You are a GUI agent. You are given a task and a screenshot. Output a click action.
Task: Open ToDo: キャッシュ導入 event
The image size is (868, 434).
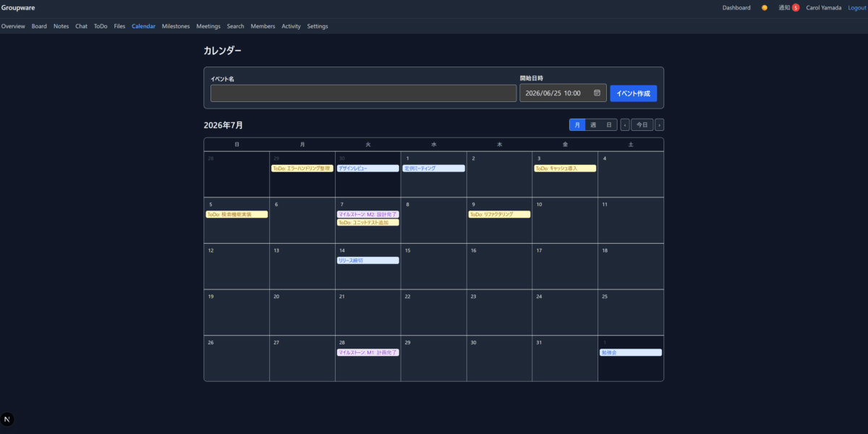[x=565, y=169]
